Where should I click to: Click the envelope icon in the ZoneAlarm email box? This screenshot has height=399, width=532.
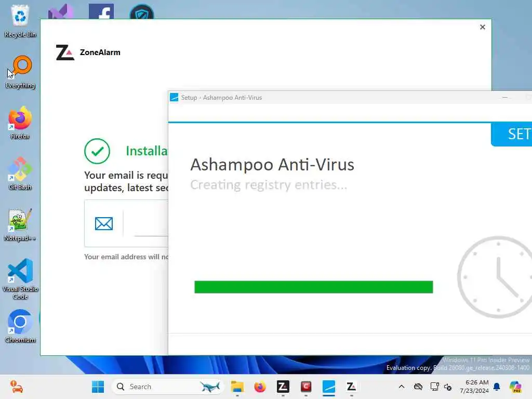pyautogui.click(x=104, y=223)
